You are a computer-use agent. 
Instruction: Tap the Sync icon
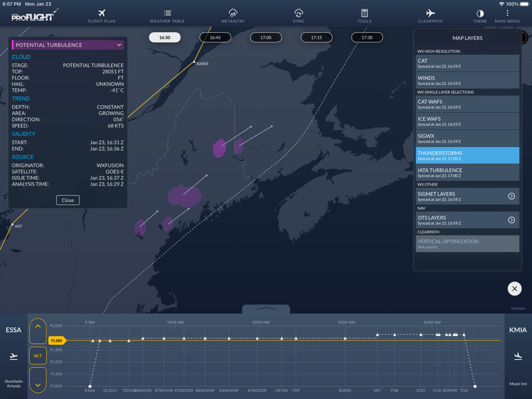coord(298,15)
